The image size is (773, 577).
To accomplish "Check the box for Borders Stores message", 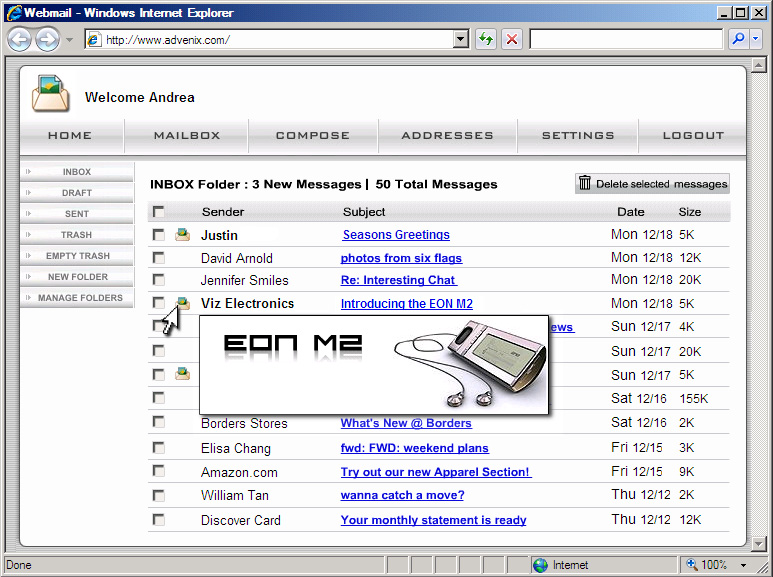I will [x=158, y=422].
